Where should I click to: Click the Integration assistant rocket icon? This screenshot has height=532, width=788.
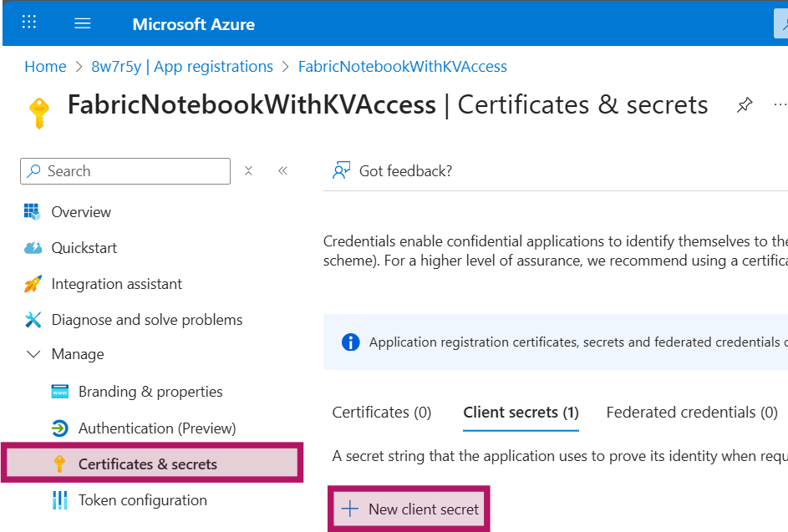33,284
